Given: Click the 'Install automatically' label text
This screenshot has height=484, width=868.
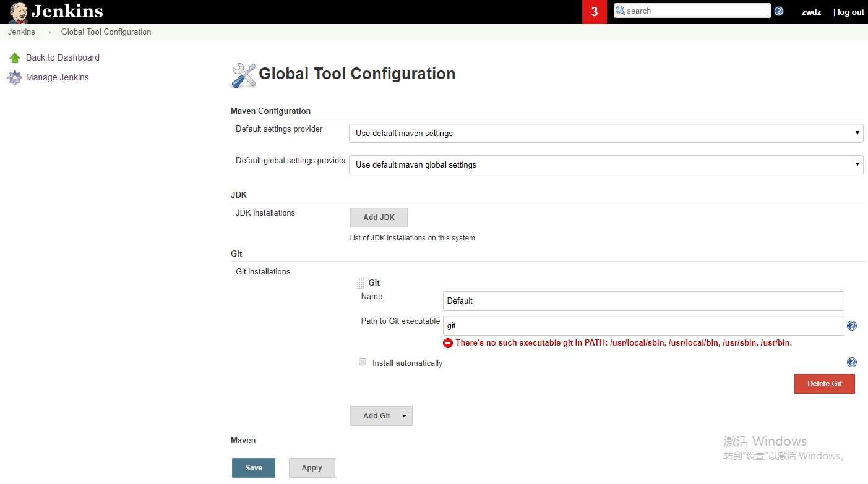Looking at the screenshot, I should point(407,363).
